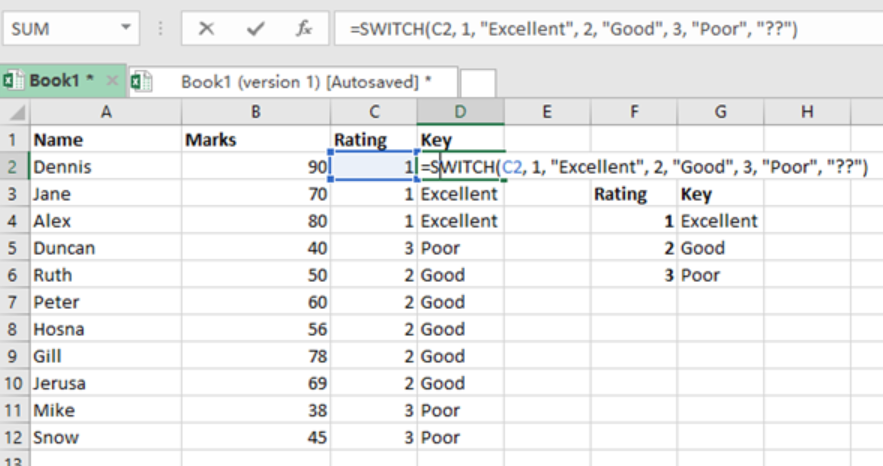Click the in-cell SWITCH formula in D2

[x=644, y=167]
